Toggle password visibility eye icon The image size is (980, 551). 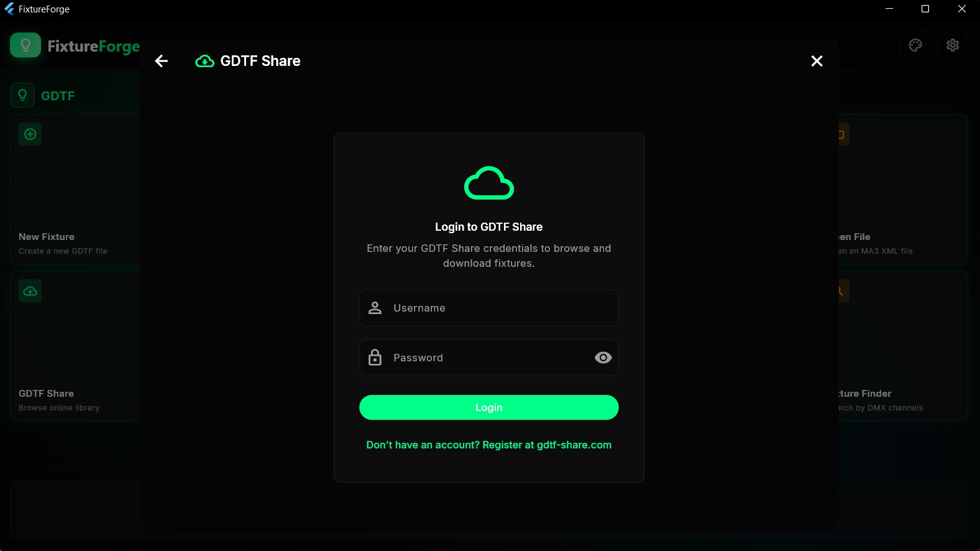click(x=603, y=358)
